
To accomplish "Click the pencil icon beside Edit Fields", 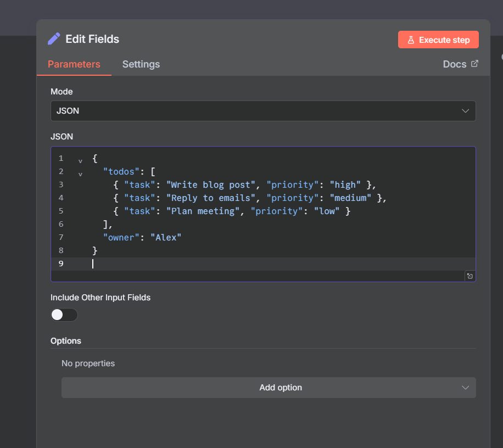I will click(54, 39).
